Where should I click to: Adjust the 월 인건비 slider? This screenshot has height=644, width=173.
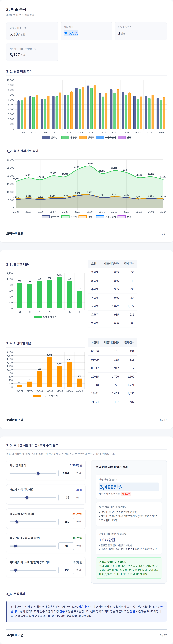(33, 546)
